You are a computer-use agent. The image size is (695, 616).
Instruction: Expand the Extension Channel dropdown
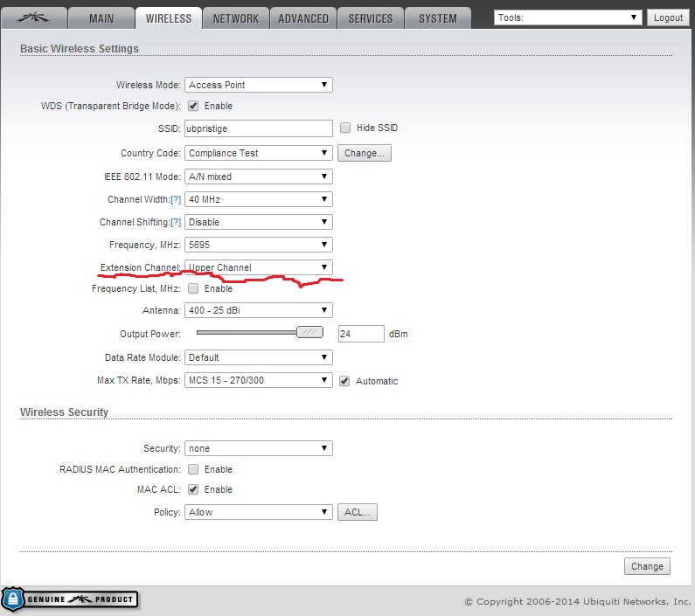[259, 267]
